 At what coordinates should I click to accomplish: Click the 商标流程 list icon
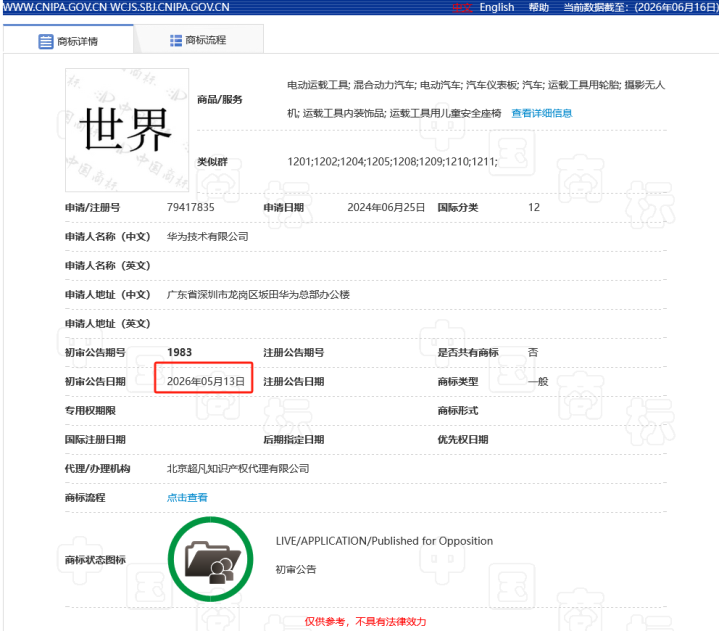tap(176, 40)
